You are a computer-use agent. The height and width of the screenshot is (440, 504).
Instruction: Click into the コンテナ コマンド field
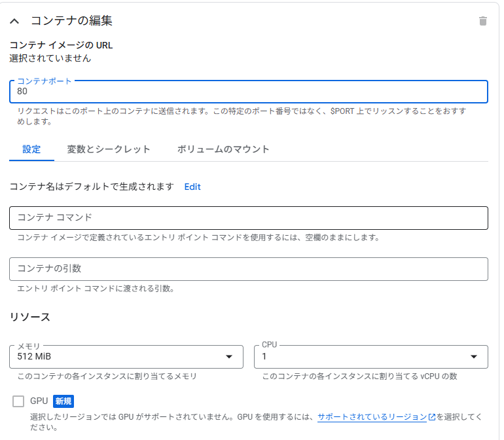249,218
